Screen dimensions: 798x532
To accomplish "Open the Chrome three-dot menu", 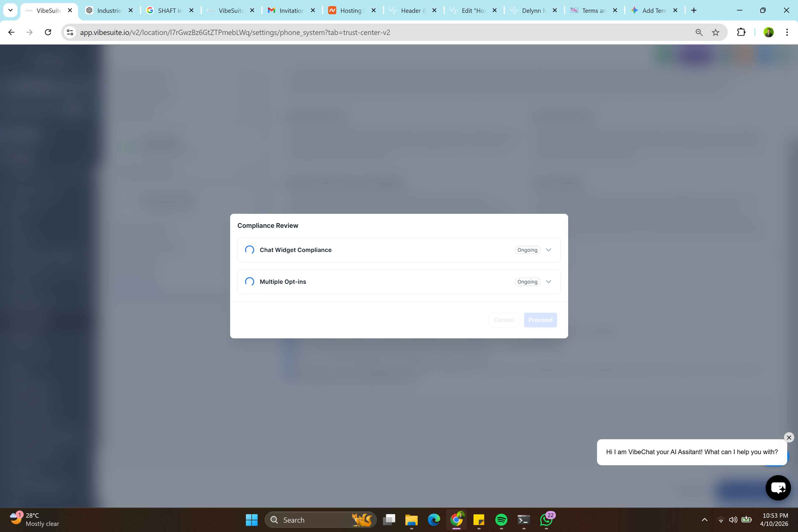I will point(787,32).
